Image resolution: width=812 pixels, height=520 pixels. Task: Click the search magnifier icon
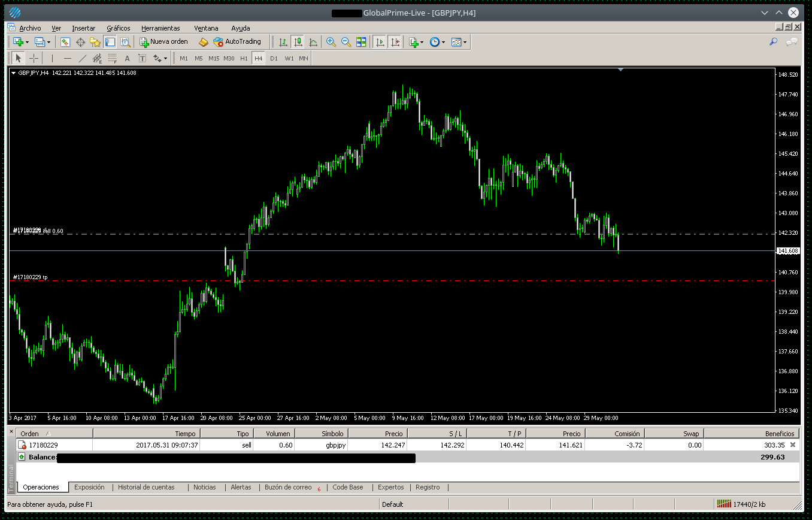(774, 42)
